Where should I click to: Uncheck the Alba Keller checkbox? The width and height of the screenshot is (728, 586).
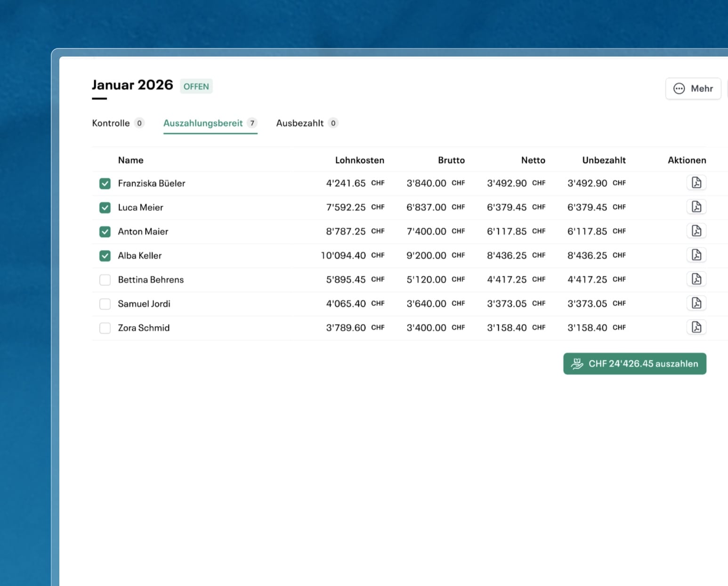pyautogui.click(x=105, y=256)
